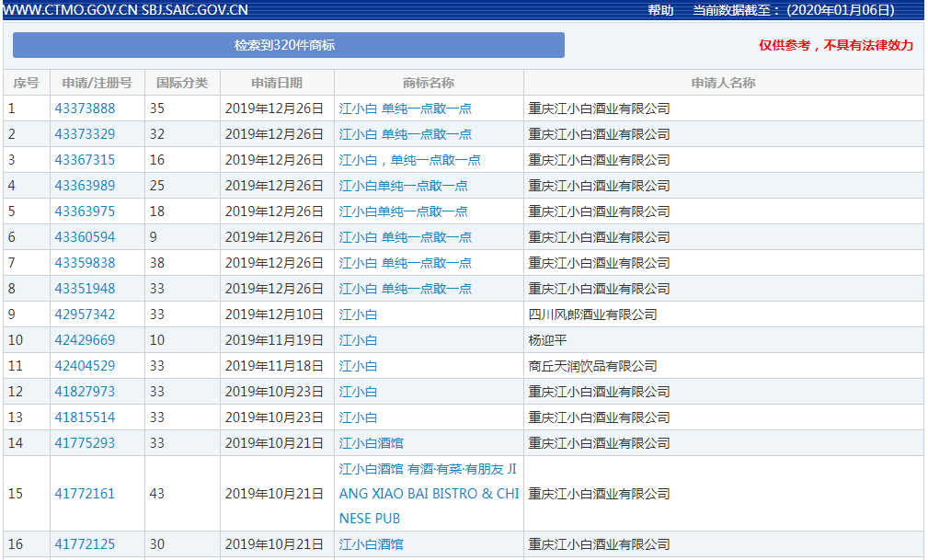Open 江小白酒馆 trademark link in row 16

tap(371, 544)
